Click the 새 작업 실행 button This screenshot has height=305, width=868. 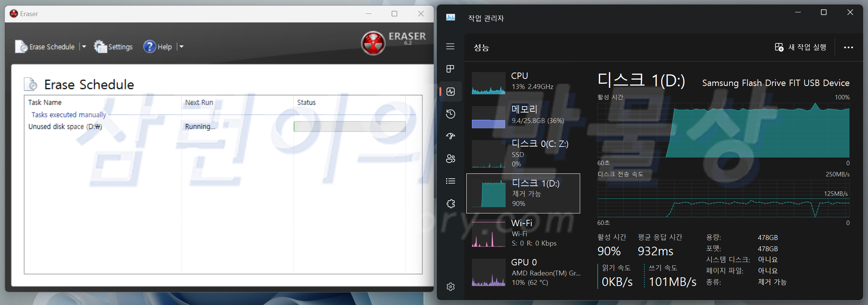coord(800,47)
